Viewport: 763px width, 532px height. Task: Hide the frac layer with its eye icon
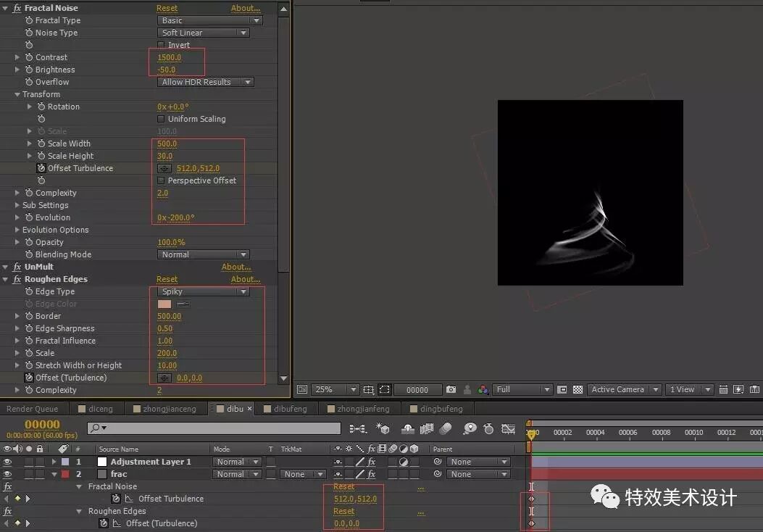point(7,473)
